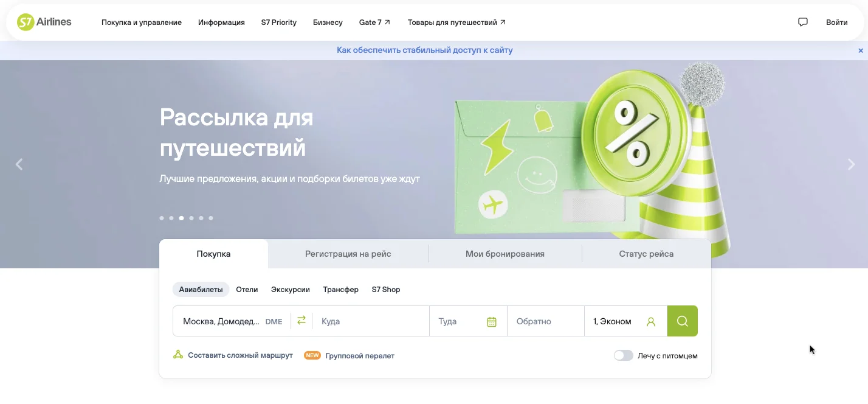Image resolution: width=868 pixels, height=404 pixels.
Task: Switch to Регистрация на рейс tab
Action: pyautogui.click(x=348, y=254)
